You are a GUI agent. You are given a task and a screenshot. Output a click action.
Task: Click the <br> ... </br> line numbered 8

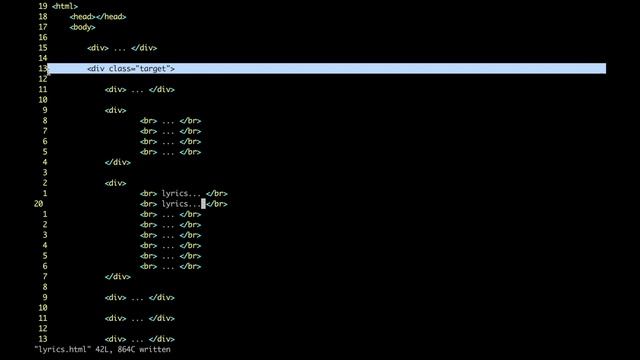pyautogui.click(x=170, y=121)
